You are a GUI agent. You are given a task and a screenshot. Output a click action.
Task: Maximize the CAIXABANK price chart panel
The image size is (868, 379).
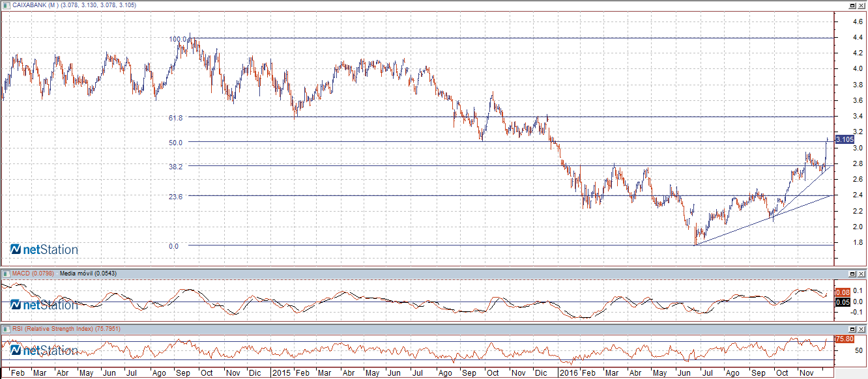[x=852, y=5]
